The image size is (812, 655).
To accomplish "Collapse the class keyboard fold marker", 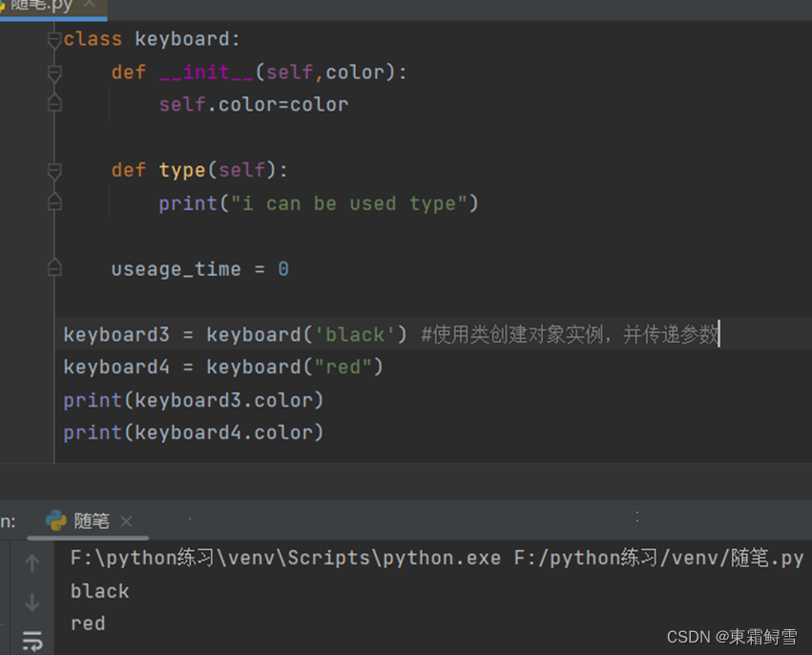I will (54, 40).
